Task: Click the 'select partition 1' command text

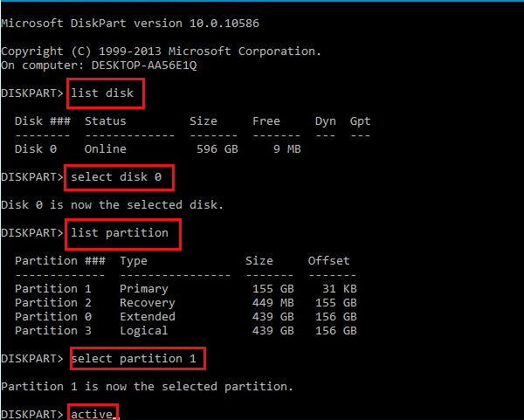Action: 137,359
